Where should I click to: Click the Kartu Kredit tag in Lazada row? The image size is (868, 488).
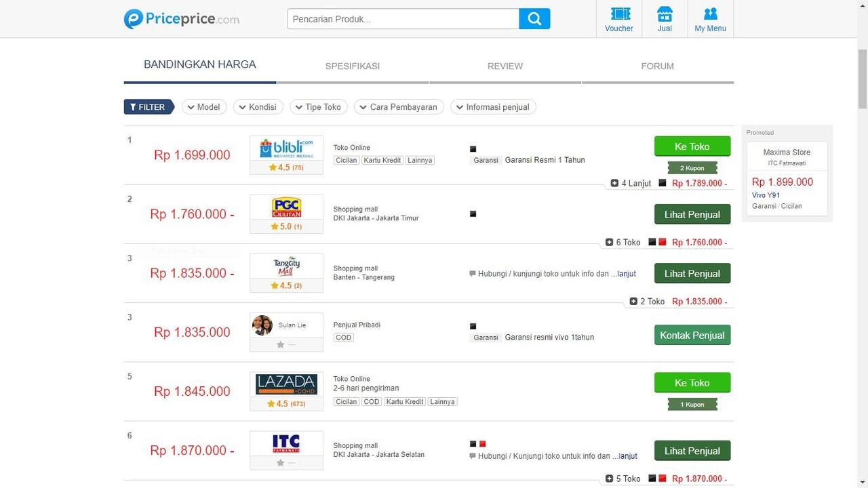point(404,401)
